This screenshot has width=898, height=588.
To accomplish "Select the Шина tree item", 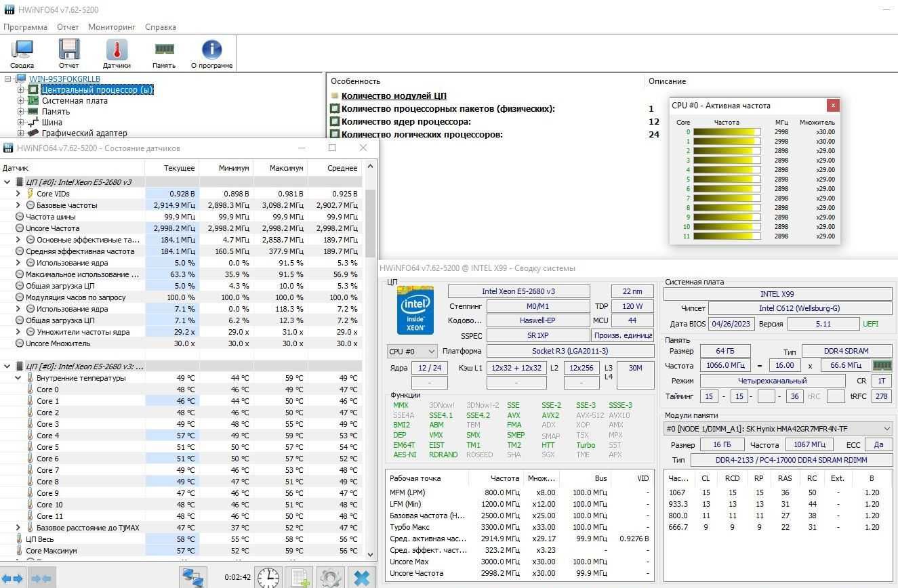I will pos(52,122).
